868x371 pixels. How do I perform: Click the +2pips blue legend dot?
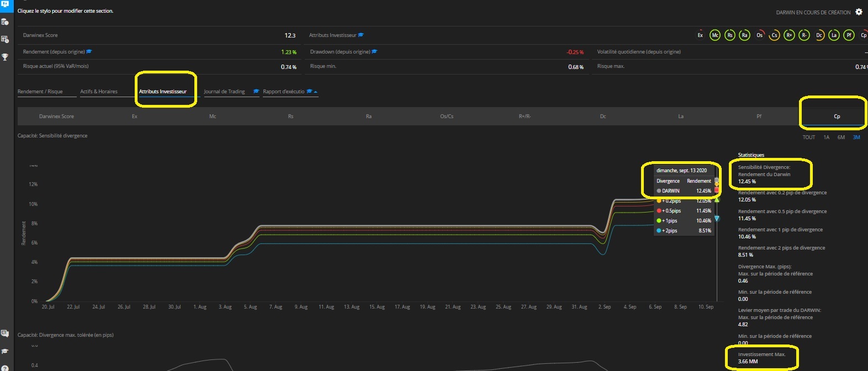(x=659, y=231)
